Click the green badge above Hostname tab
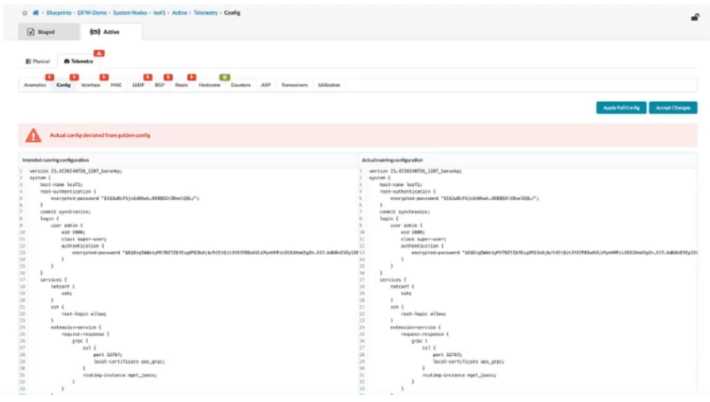 (225, 76)
